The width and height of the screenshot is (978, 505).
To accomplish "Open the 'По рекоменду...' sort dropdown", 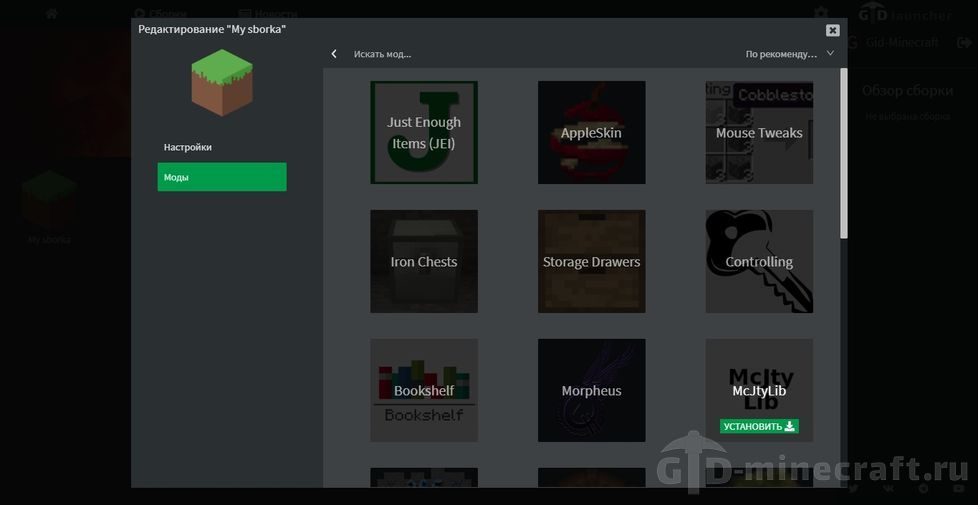I will click(x=789, y=54).
